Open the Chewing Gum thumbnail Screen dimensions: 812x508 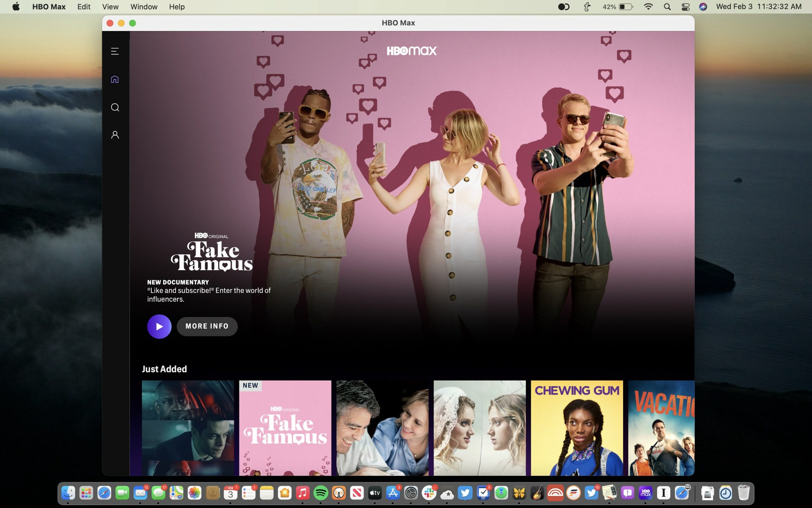click(577, 428)
